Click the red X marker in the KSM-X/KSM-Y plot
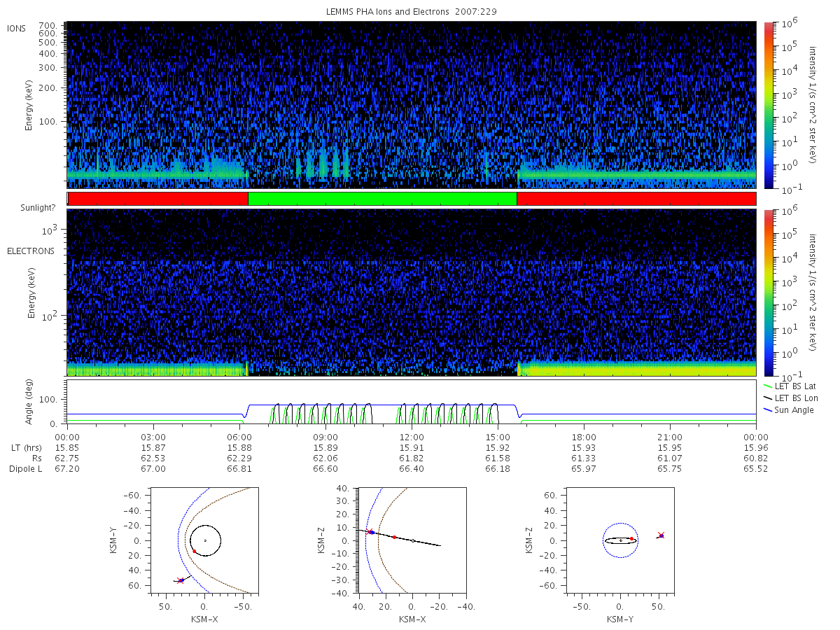Screen dimensions: 840x630 pos(180,580)
